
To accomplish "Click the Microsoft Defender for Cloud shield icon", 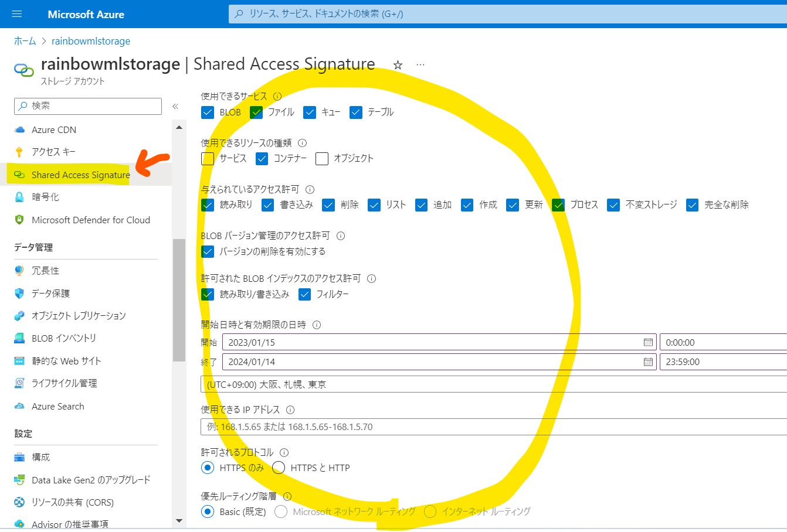I will point(19,220).
